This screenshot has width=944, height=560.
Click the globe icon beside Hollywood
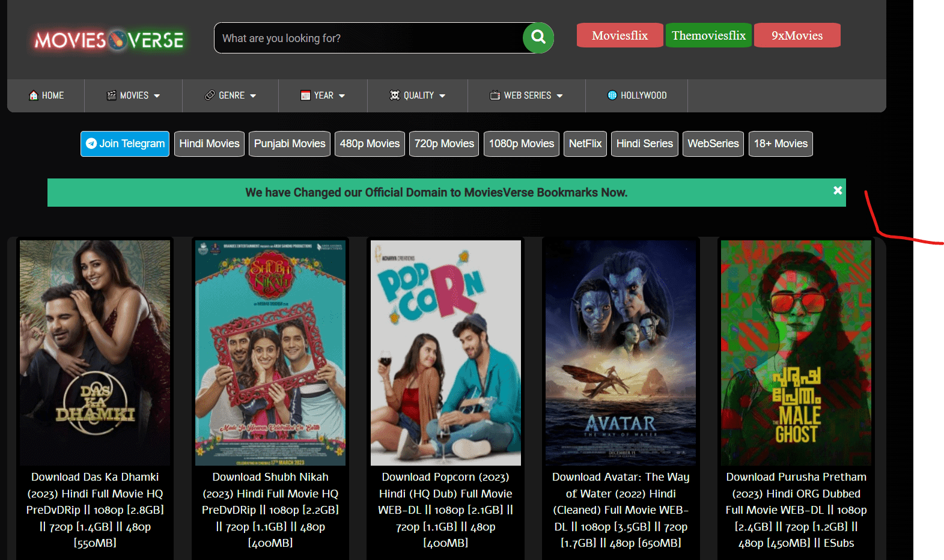[x=612, y=96]
